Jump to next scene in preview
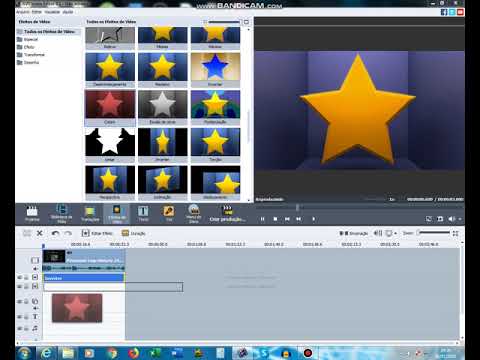The width and height of the screenshot is (480, 360). click(299, 219)
